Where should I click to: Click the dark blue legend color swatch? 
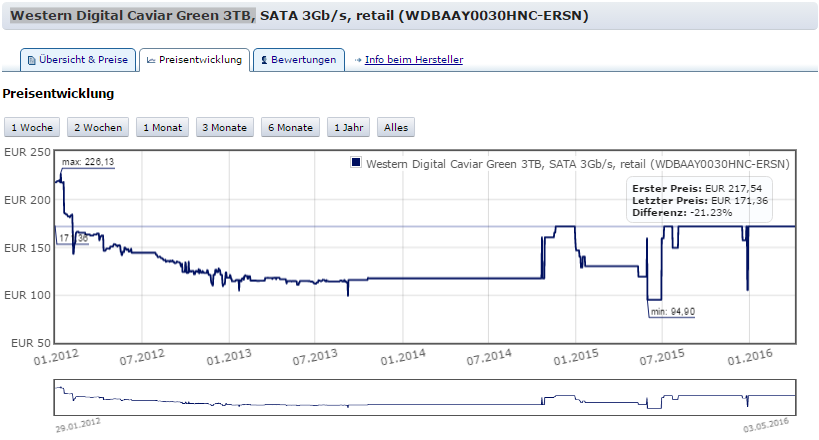tap(356, 163)
